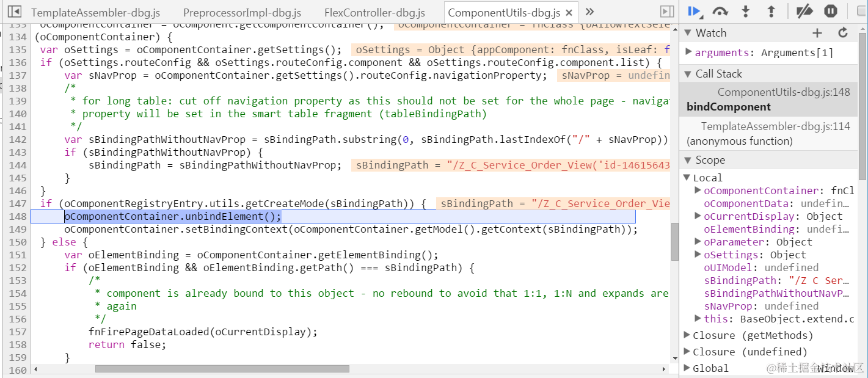Select the oUIModel scope variable
868x378 pixels.
click(x=761, y=267)
